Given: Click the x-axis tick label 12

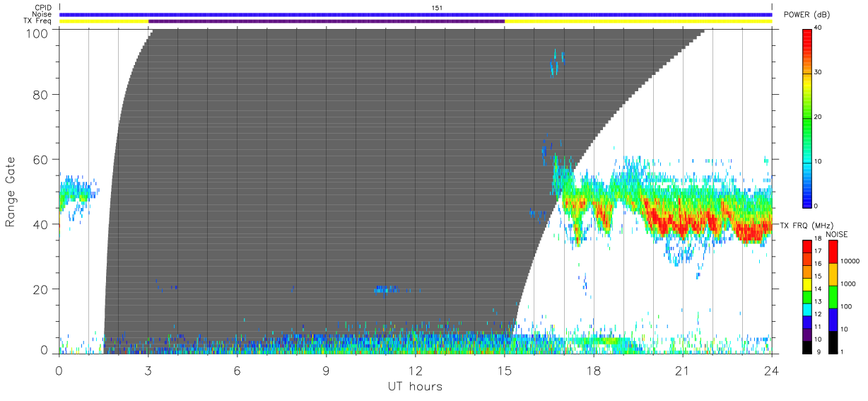Looking at the screenshot, I should pyautogui.click(x=416, y=370).
